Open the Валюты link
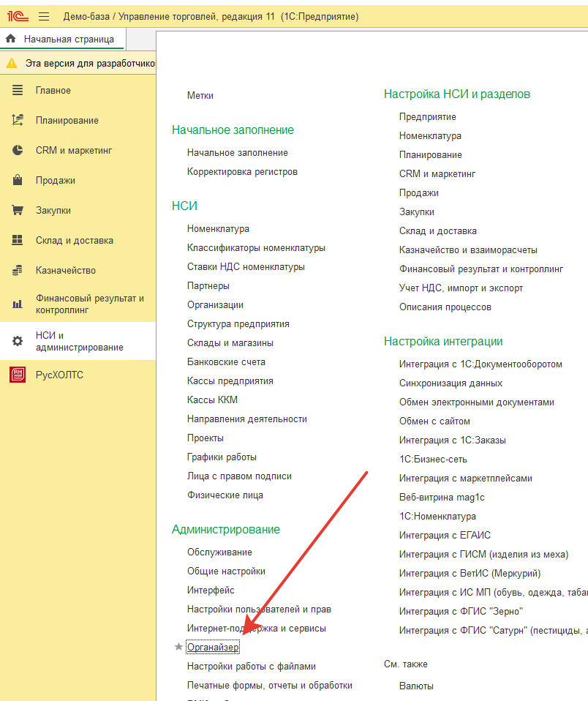The image size is (588, 701). coord(416,686)
